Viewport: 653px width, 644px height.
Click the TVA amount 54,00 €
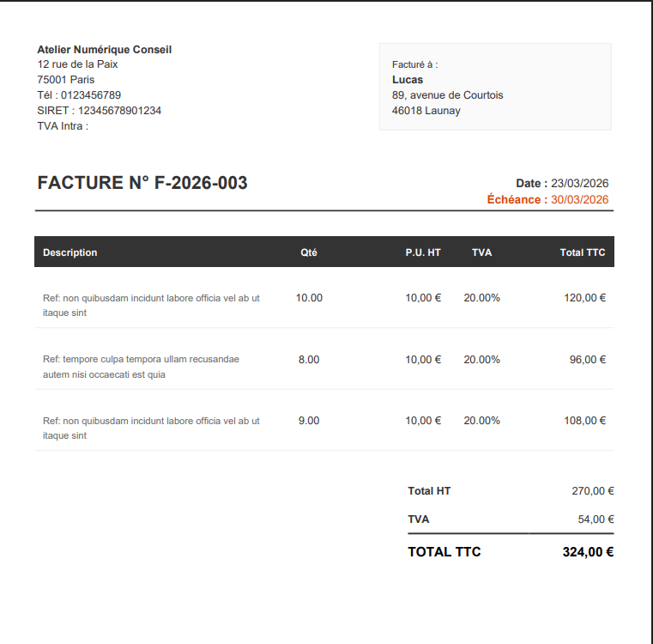tap(596, 519)
